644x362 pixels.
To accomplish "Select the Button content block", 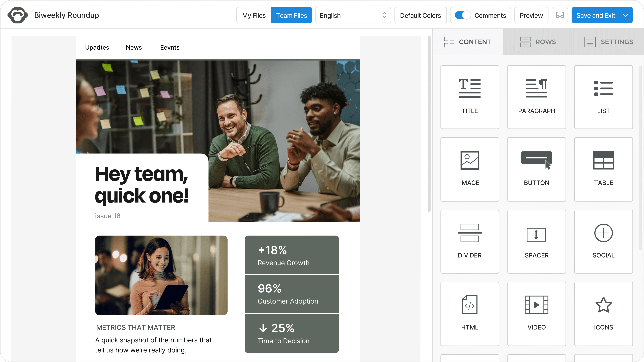I will (537, 169).
